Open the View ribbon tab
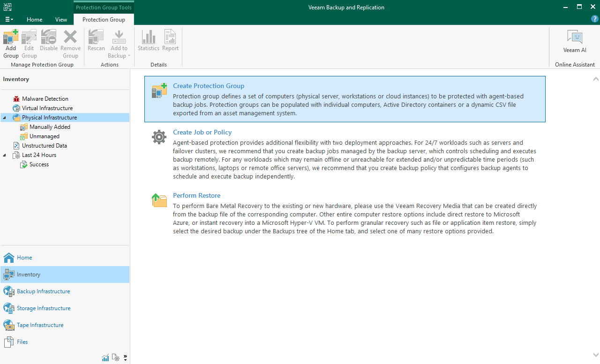The height and width of the screenshot is (364, 600). pos(61,20)
